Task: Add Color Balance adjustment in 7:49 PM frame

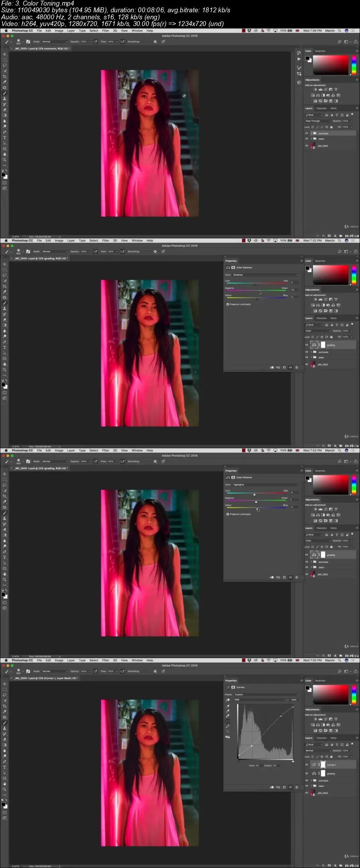Action: click(318, 95)
